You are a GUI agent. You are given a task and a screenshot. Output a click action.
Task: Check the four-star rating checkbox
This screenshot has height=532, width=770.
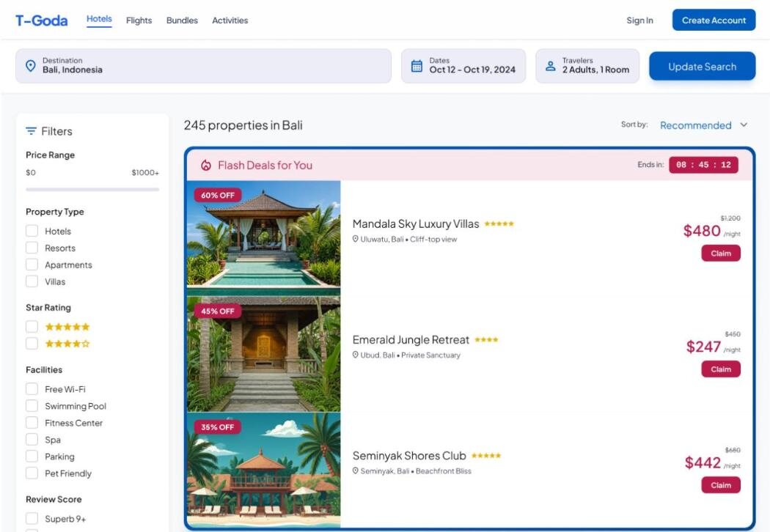click(32, 344)
